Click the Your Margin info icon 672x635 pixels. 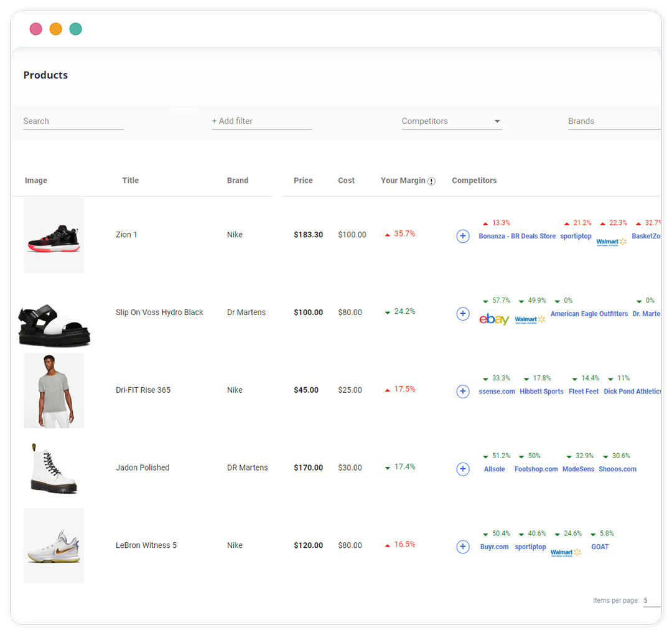tap(432, 181)
